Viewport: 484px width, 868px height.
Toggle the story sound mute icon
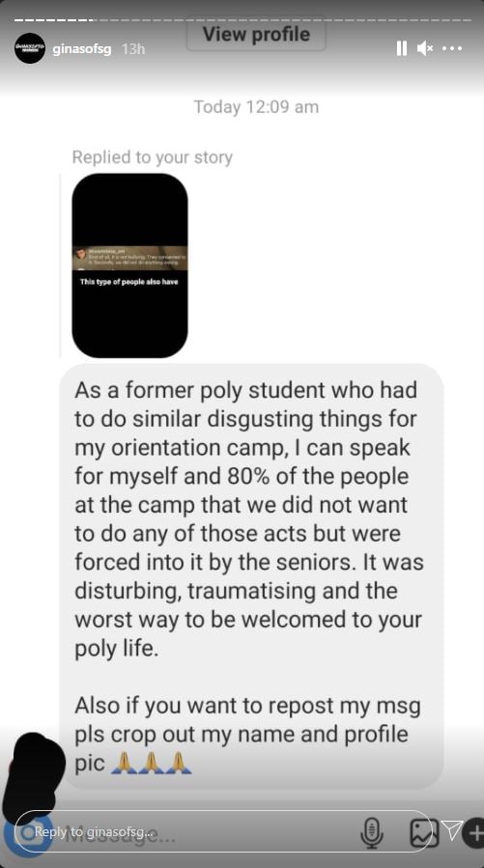425,48
